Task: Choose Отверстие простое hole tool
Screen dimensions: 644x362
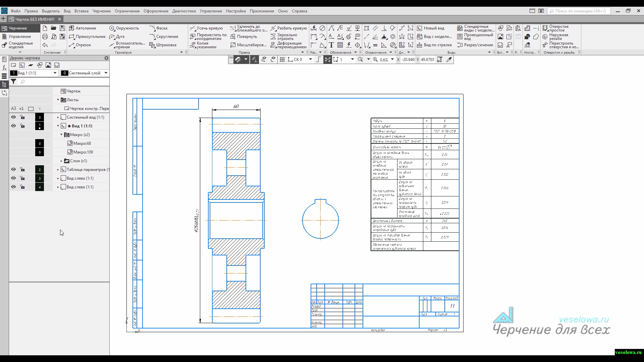Action: coord(555,28)
